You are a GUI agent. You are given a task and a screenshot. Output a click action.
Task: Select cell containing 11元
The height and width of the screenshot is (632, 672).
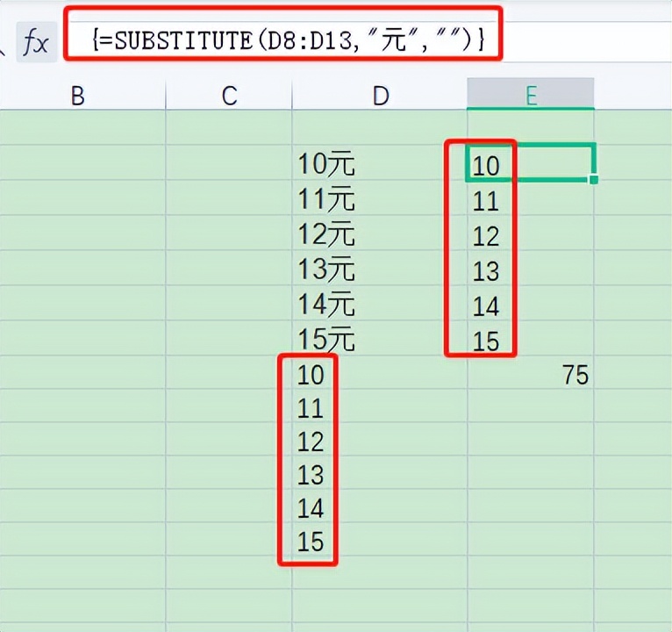(380, 198)
